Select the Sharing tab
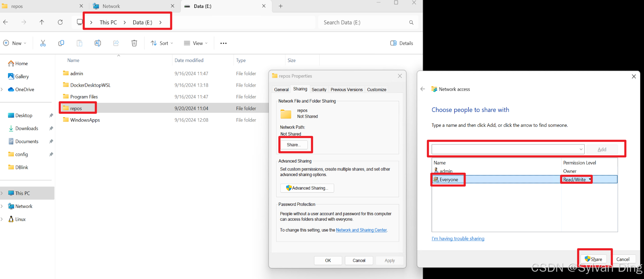This screenshot has height=279, width=644. point(300,89)
